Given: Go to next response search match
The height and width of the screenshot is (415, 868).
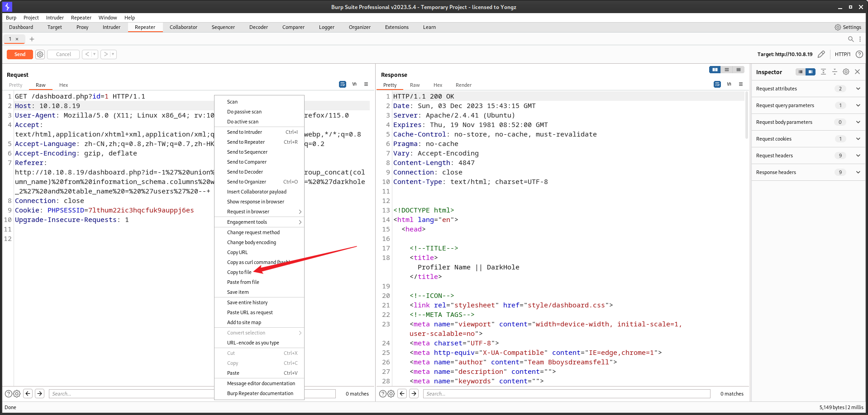Looking at the screenshot, I should point(414,394).
